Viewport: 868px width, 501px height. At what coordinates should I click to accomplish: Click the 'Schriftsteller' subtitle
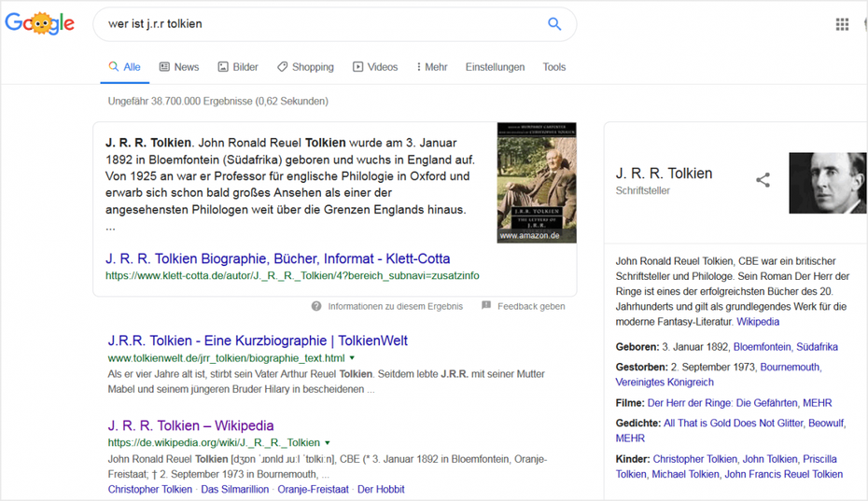[x=643, y=190]
